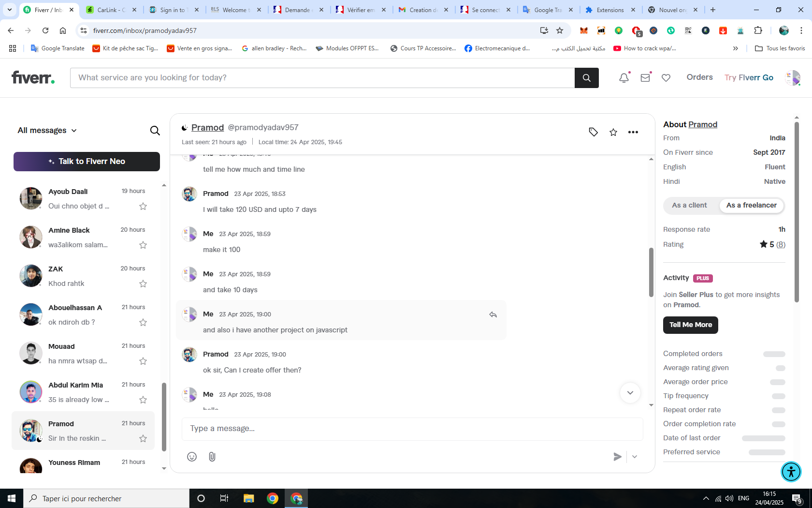Star the ZAK conversation
The height and width of the screenshot is (508, 812).
coord(143,284)
